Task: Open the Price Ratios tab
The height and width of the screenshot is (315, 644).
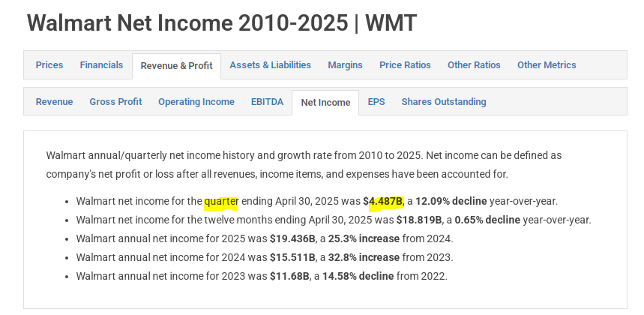Action: tap(405, 65)
